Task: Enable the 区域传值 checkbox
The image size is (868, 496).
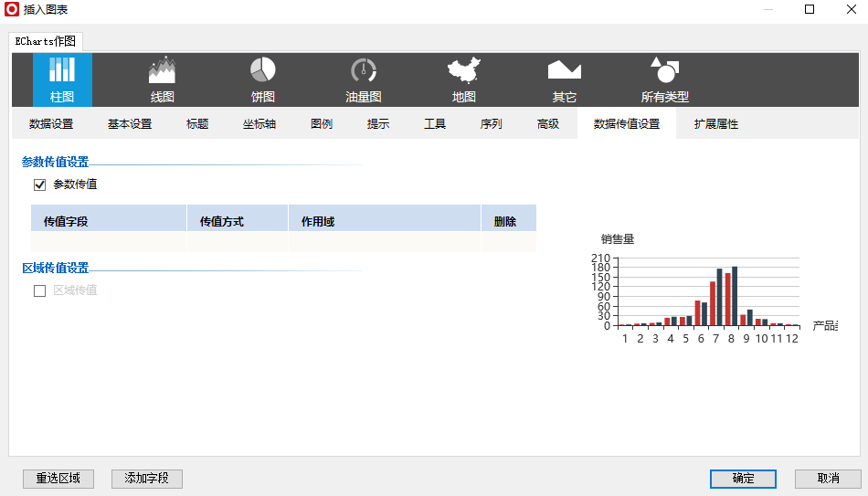Action: point(39,290)
